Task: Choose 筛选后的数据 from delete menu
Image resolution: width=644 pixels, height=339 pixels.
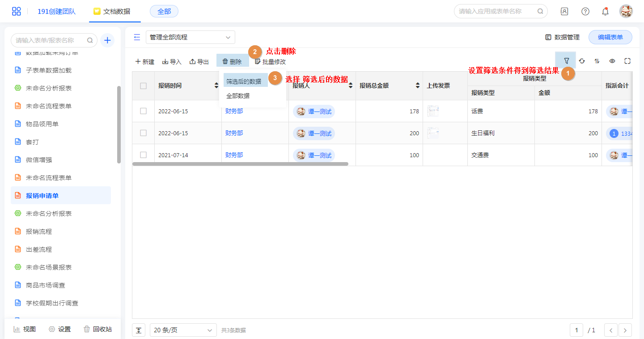Action: (244, 82)
